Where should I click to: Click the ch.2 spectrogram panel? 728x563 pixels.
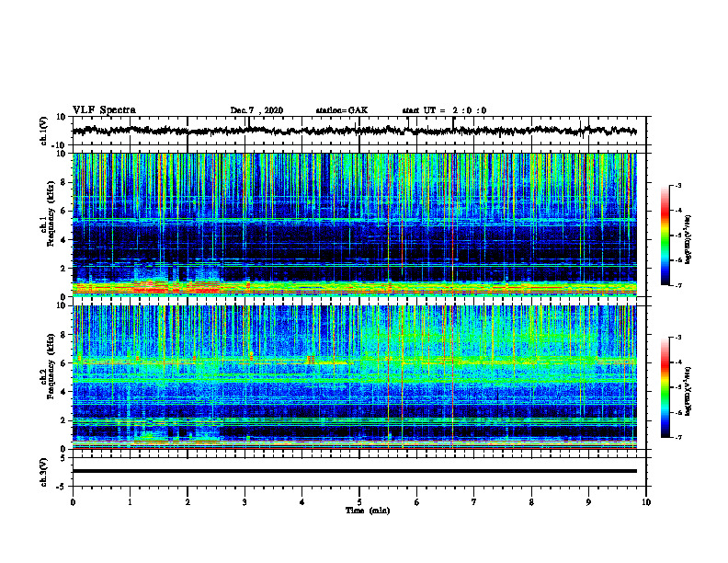[x=354, y=377]
